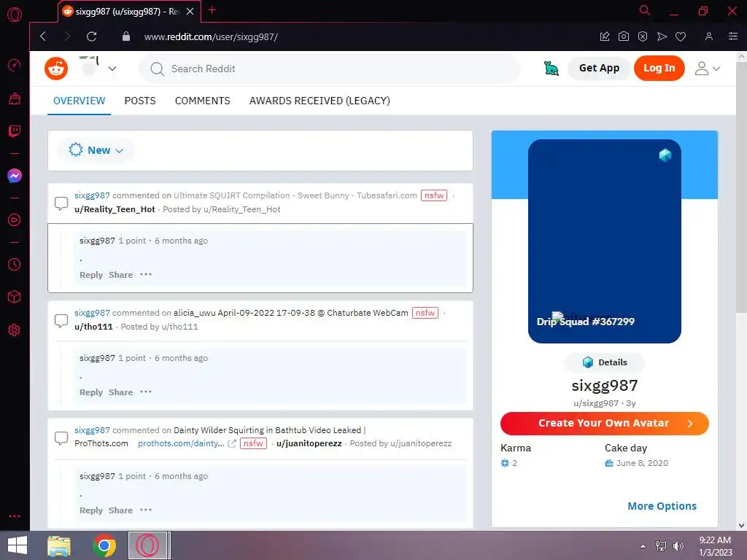Open the snapshot edit icon in address bar
747x560 pixels.
[605, 36]
